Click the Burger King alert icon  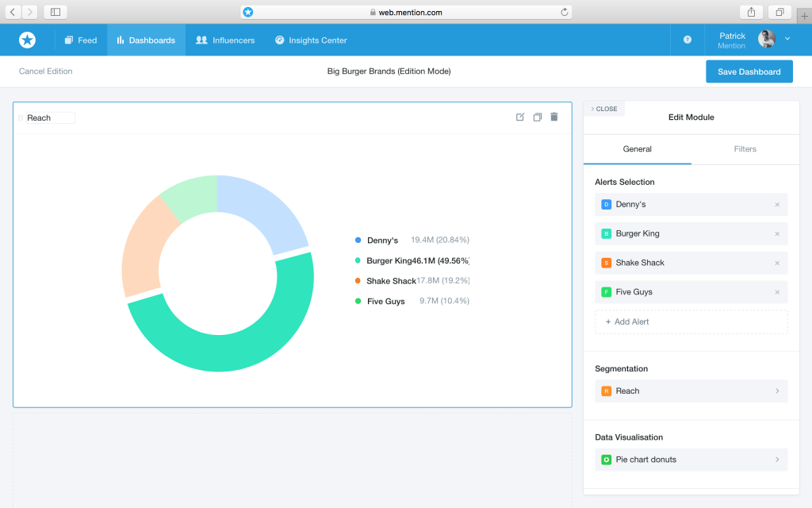click(606, 234)
